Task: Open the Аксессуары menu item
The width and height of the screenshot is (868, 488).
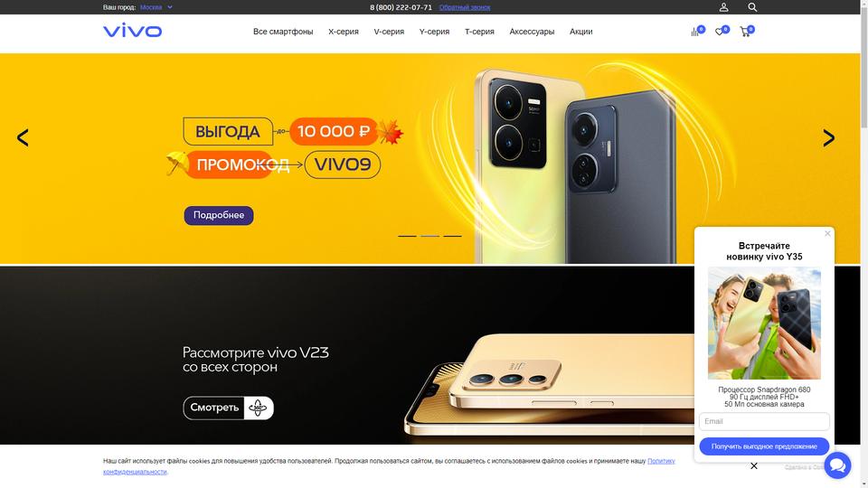Action: point(532,32)
